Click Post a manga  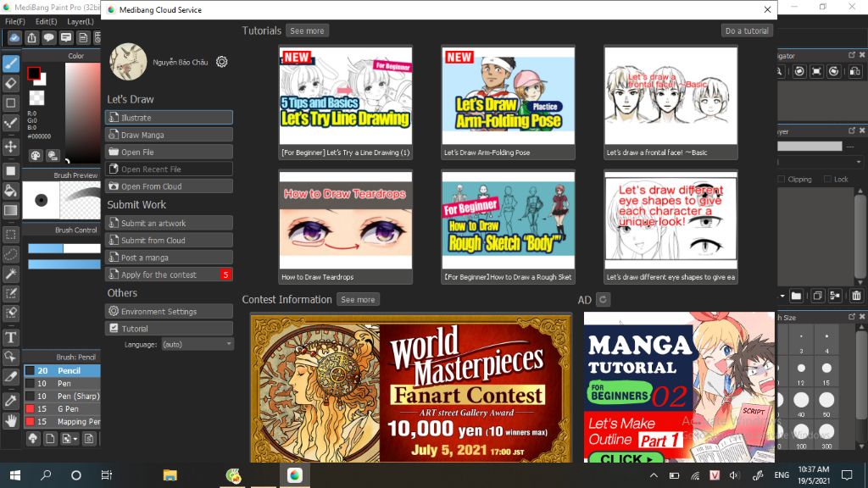click(169, 258)
